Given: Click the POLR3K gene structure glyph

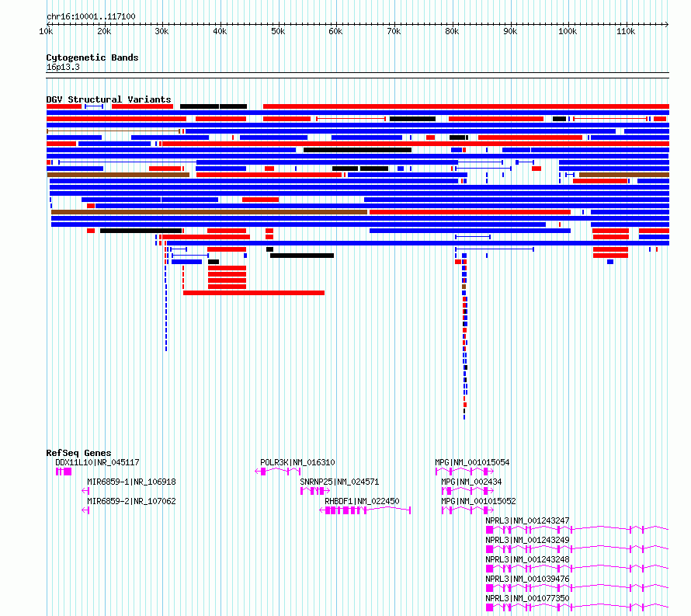Looking at the screenshot, I should (278, 472).
